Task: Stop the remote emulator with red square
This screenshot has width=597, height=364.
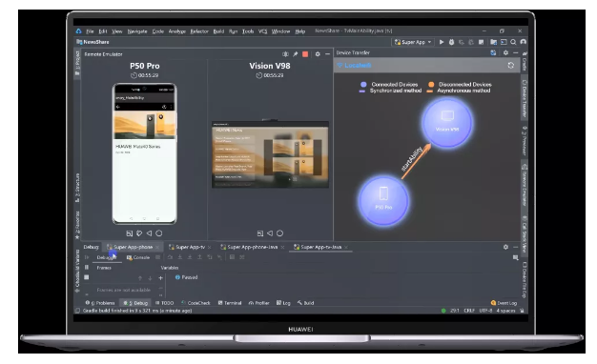Action: pyautogui.click(x=305, y=54)
